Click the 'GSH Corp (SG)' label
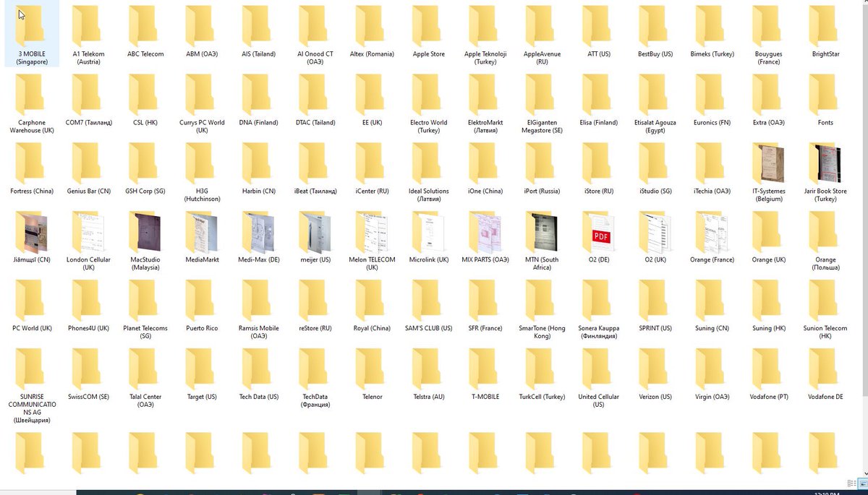This screenshot has height=495, width=868. click(145, 191)
